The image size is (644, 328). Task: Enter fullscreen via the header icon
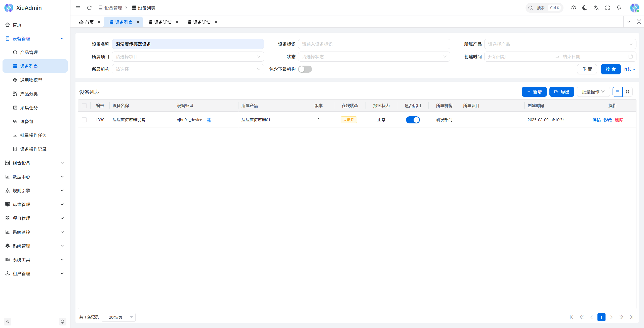[608, 8]
